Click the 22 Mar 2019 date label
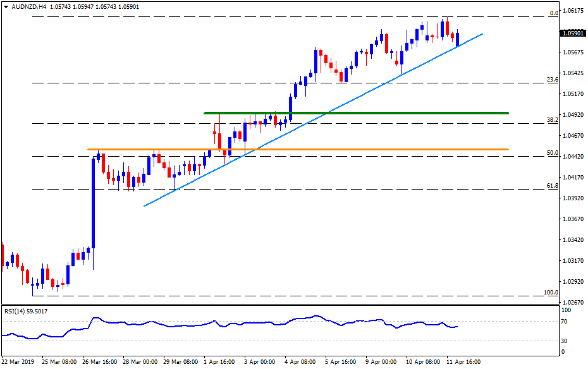The height and width of the screenshot is (369, 588). [19, 362]
